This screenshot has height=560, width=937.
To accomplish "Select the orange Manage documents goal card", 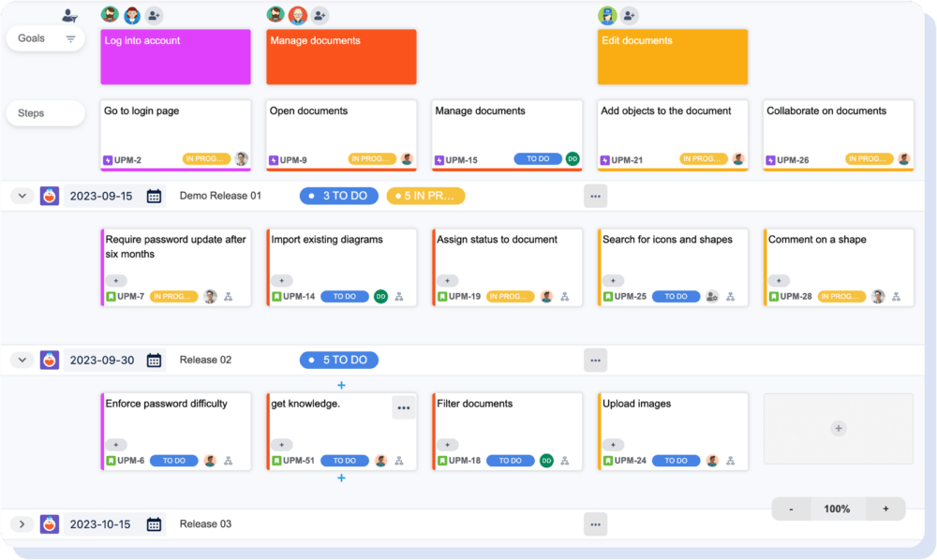I will point(341,57).
